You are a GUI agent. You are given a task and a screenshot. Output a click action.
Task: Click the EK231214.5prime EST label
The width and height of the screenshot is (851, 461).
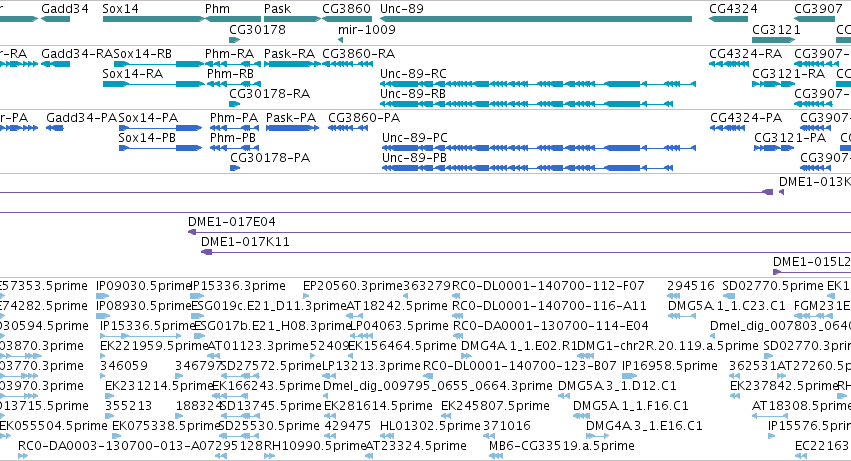click(x=160, y=387)
